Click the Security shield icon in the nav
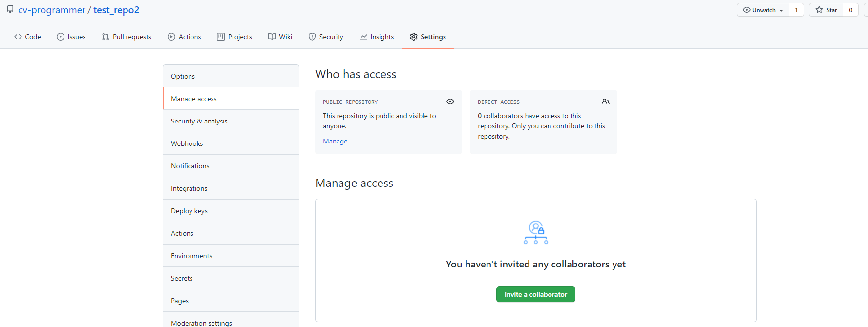 (312, 37)
